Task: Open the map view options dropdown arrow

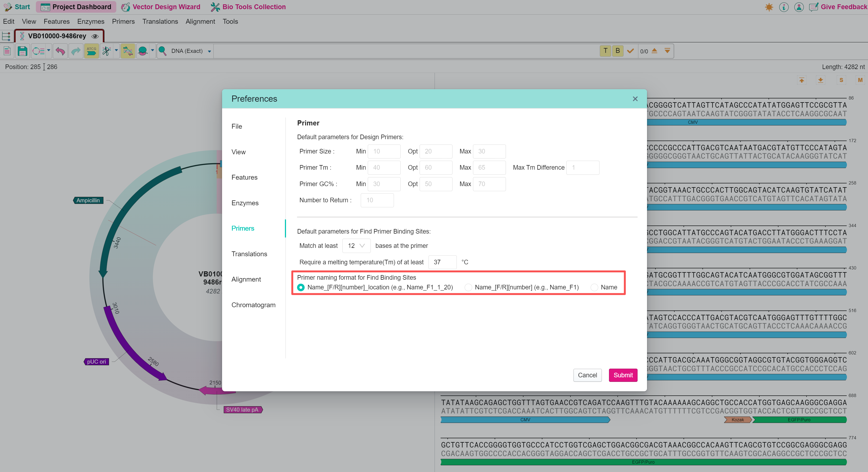Action: (x=49, y=50)
